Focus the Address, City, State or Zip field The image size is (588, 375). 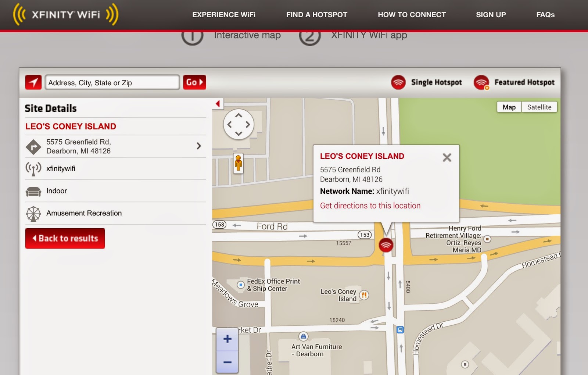click(x=112, y=82)
